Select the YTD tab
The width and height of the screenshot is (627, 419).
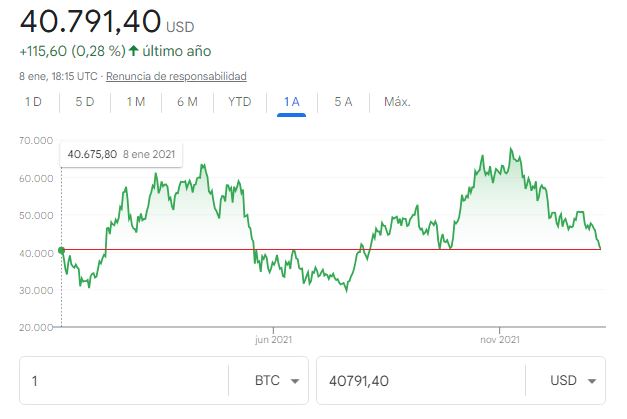(240, 102)
